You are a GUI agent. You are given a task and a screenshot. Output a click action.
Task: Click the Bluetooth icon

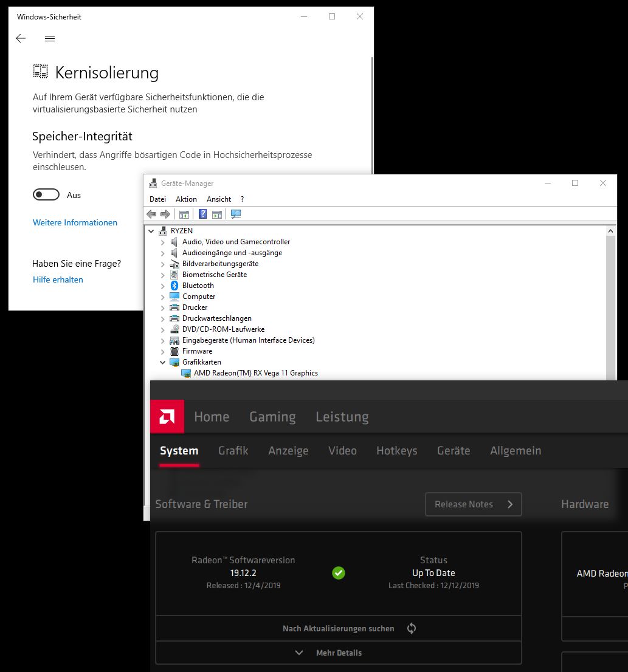[174, 286]
